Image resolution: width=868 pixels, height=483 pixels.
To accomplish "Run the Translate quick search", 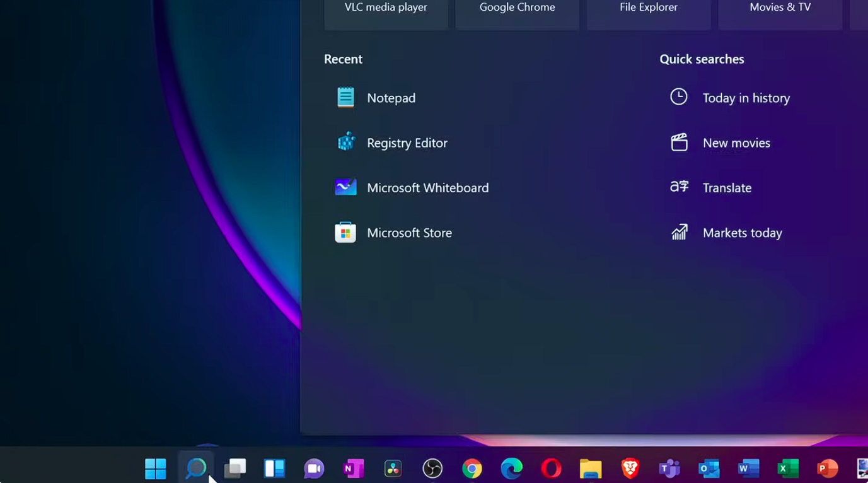I will [x=710, y=187].
